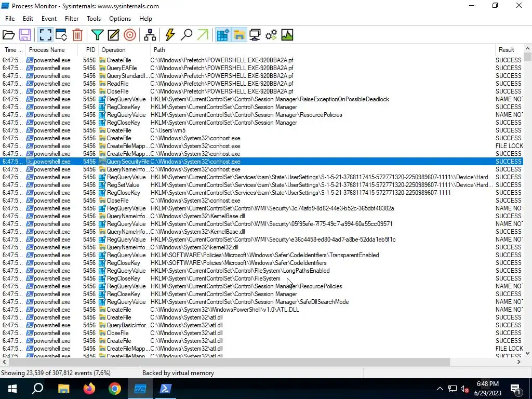Select the QueryBasicInfor atl.dll row
The image size is (532, 399).
pos(262,325)
